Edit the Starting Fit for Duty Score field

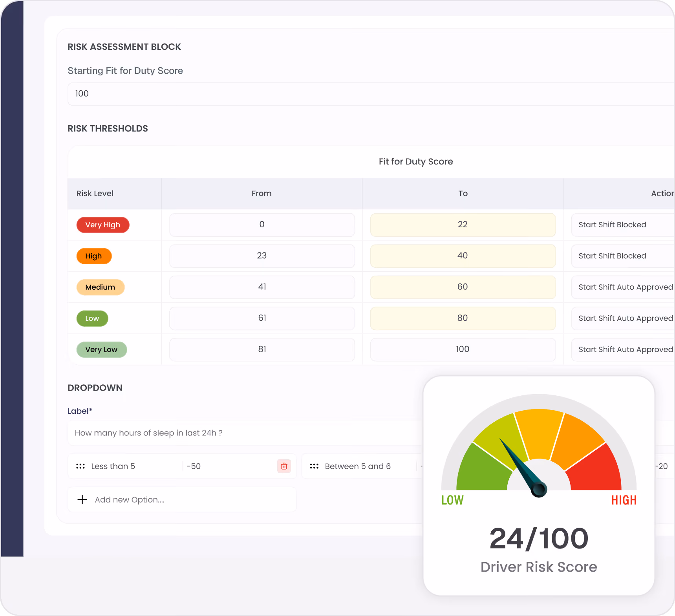tap(371, 94)
